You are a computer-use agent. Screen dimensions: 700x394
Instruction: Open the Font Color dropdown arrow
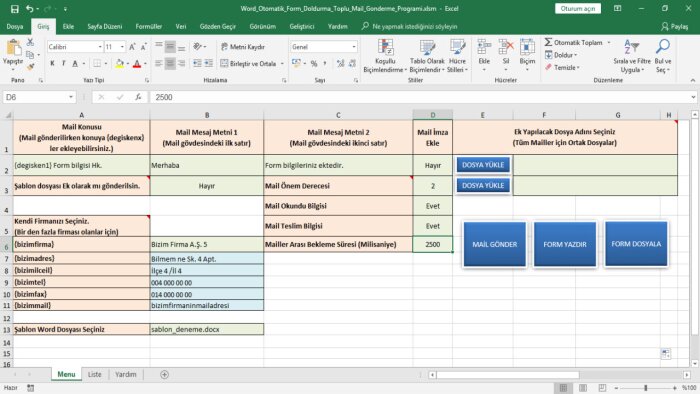click(145, 64)
